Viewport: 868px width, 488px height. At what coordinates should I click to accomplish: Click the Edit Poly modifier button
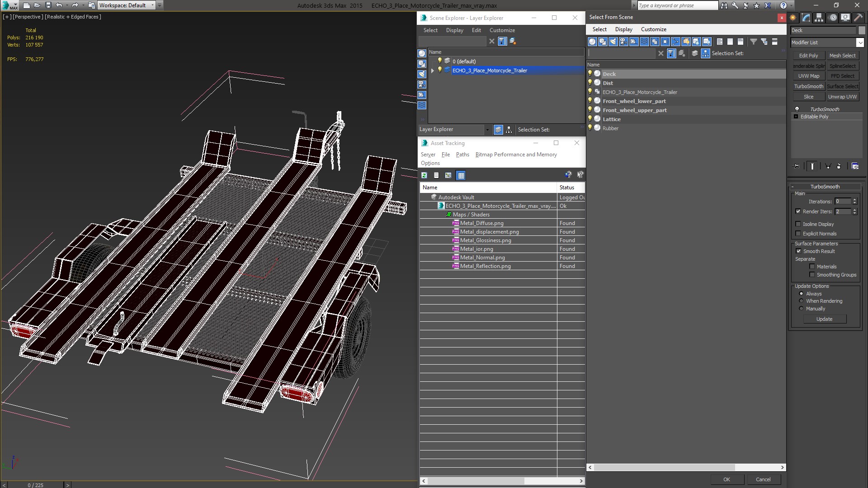[808, 56]
